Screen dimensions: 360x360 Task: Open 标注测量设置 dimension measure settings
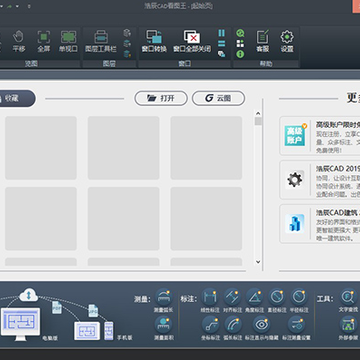(x=296, y=328)
